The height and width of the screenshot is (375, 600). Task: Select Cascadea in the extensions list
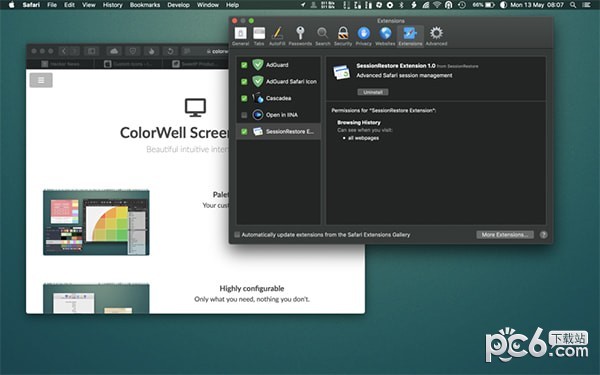[x=278, y=98]
